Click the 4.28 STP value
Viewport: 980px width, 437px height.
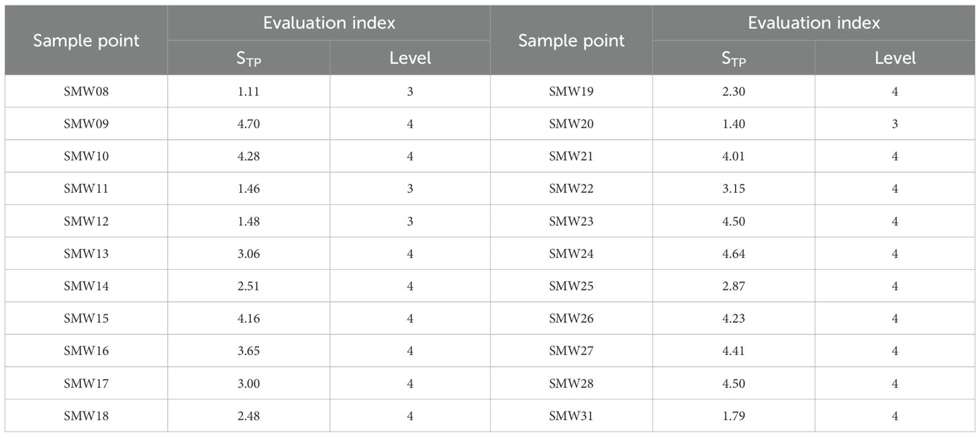(248, 156)
